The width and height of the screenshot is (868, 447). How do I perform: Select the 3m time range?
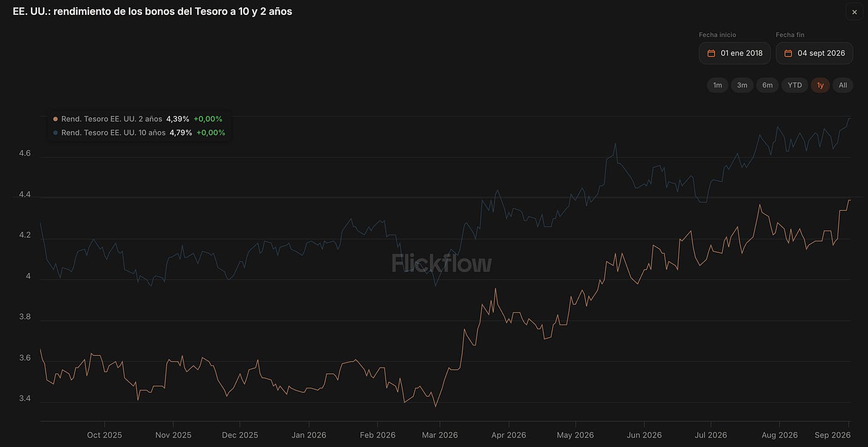point(742,85)
